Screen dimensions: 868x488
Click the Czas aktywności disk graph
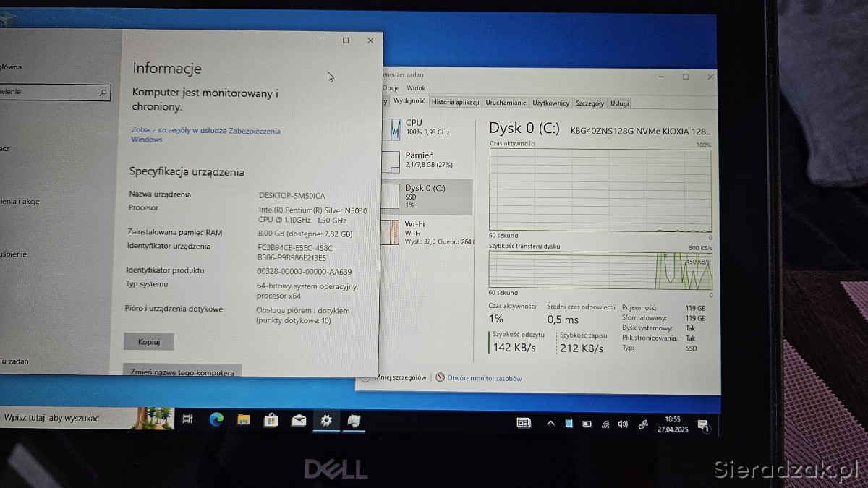tap(600, 190)
